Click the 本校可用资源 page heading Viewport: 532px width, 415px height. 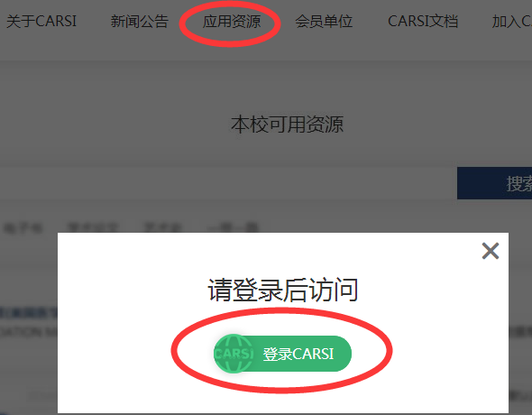(288, 124)
